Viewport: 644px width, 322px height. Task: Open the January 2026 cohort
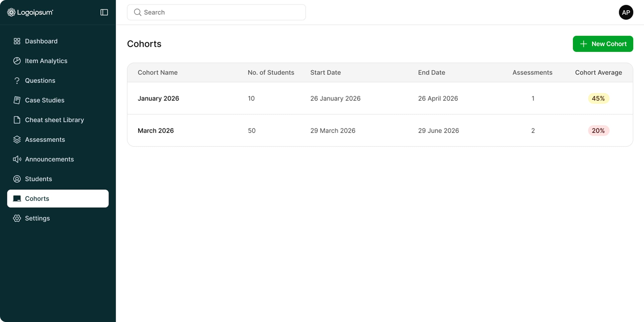click(158, 98)
